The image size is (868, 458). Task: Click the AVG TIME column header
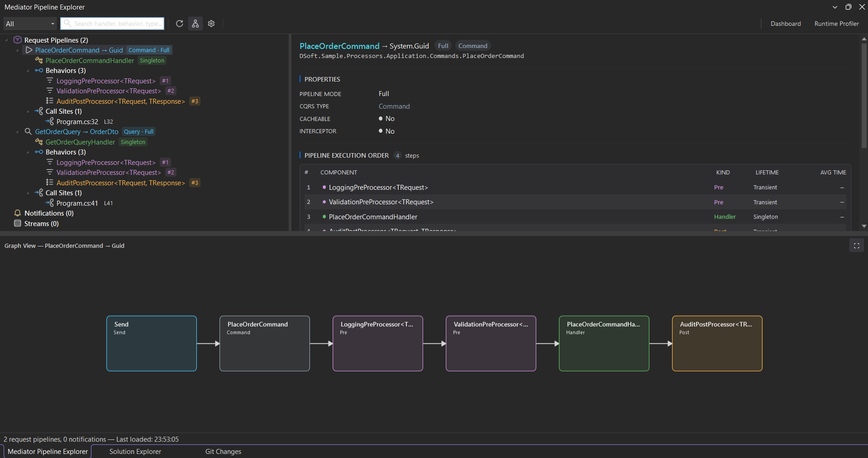tap(833, 173)
